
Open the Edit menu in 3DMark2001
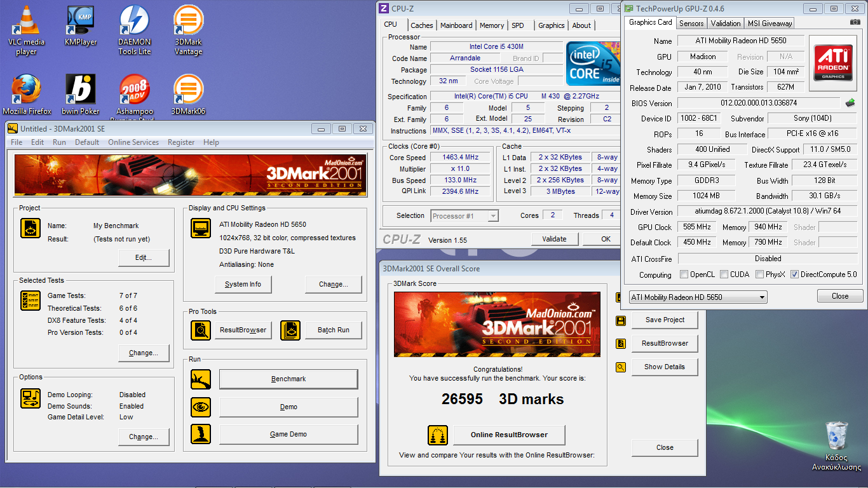(37, 142)
